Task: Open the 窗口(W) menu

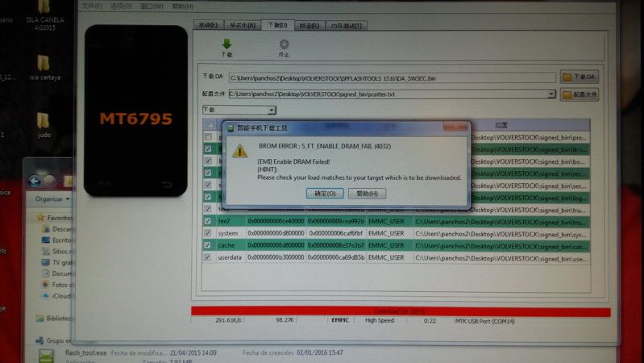Action: pos(152,6)
